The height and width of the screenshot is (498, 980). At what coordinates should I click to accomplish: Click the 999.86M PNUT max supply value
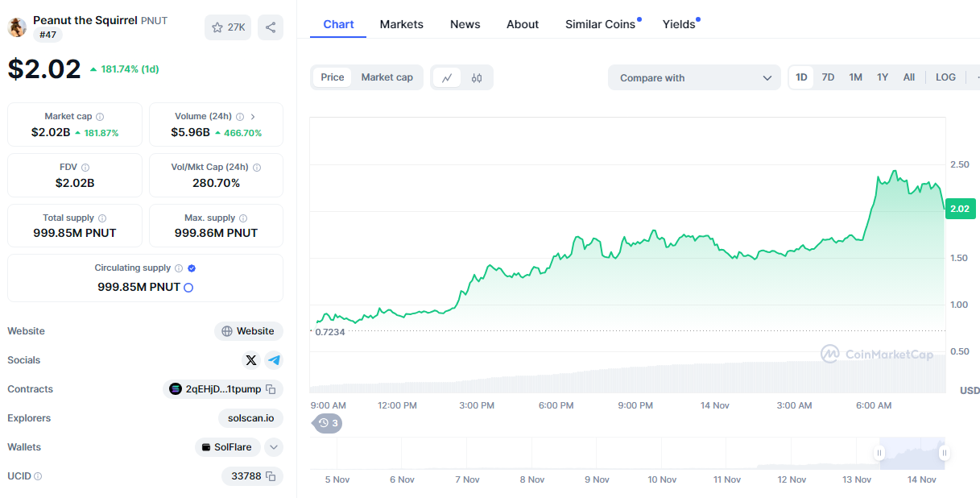tap(216, 233)
